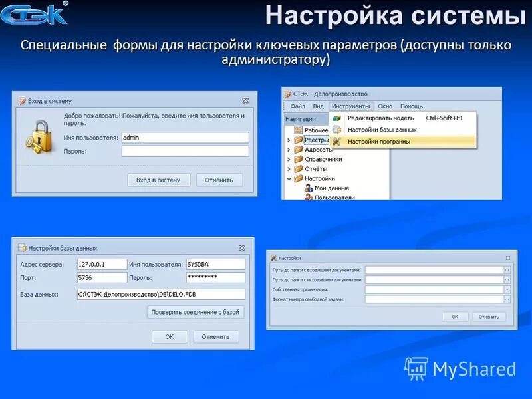This screenshot has height=399, width=532.
Task: Select the 'Справочники' tree item label
Action: click(x=323, y=159)
